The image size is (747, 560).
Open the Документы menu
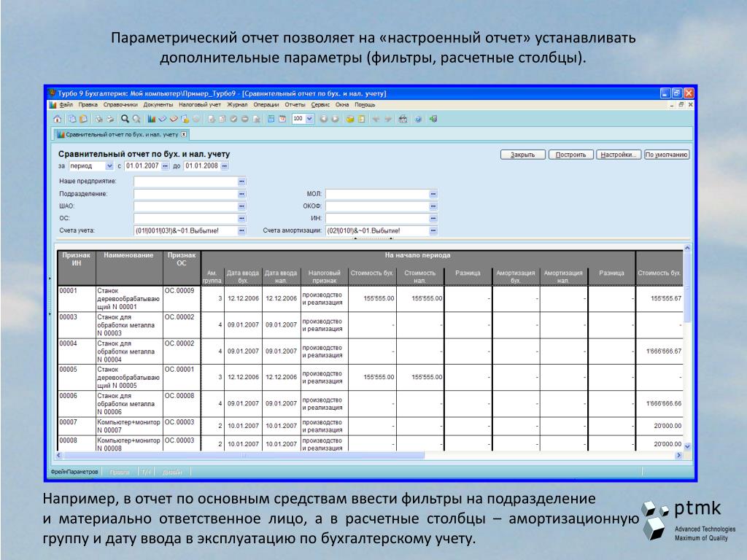158,105
